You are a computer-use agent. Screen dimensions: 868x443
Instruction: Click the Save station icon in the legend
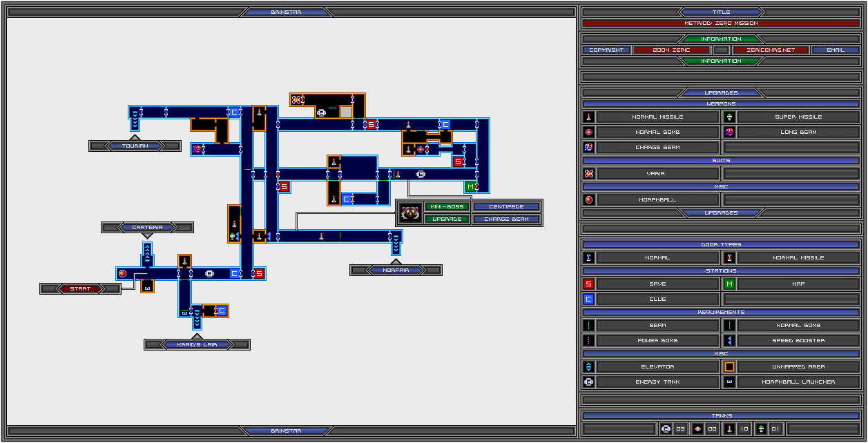click(588, 284)
